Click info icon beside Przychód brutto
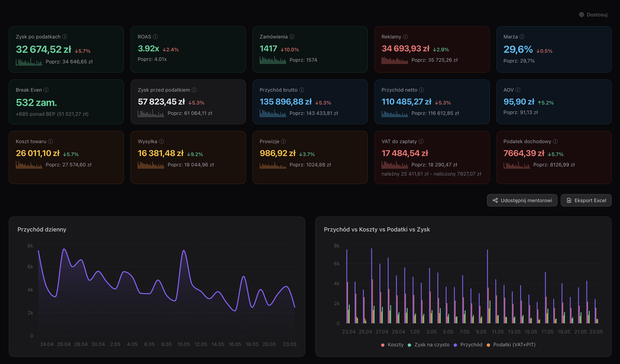620x364 pixels. 302,90
